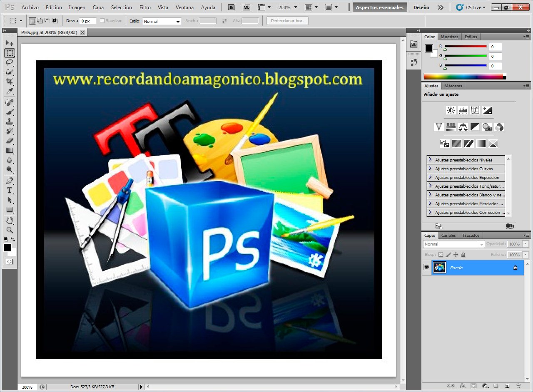The height and width of the screenshot is (392, 533).
Task: Select the Spot Healing Brush tool
Action: click(x=10, y=102)
